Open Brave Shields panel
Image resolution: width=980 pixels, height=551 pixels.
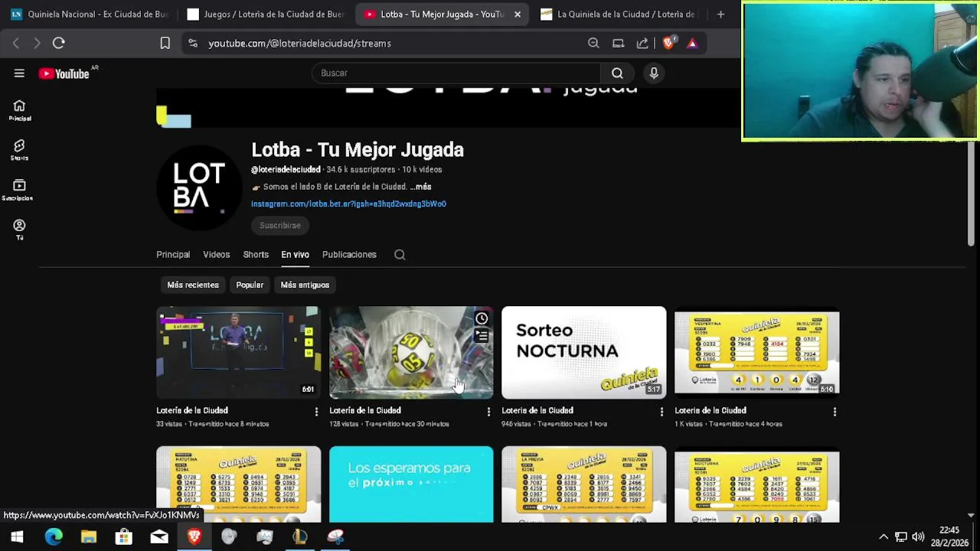pos(668,44)
